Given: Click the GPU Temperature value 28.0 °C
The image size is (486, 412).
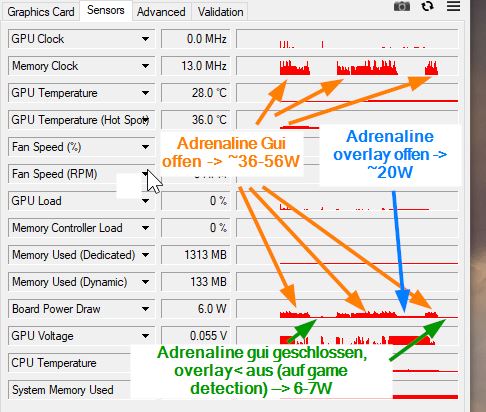Looking at the screenshot, I should [x=196, y=93].
